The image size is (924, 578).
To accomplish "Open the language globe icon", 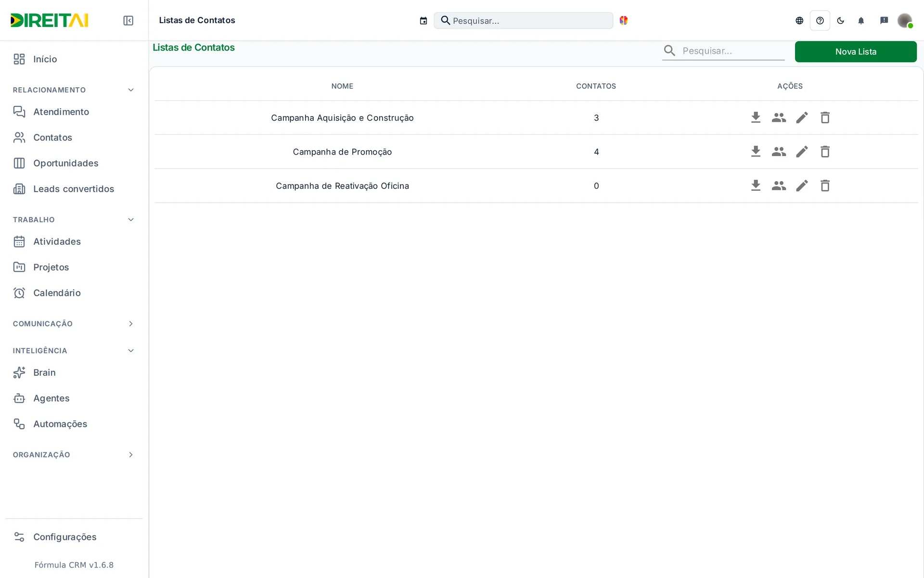I will [x=799, y=21].
